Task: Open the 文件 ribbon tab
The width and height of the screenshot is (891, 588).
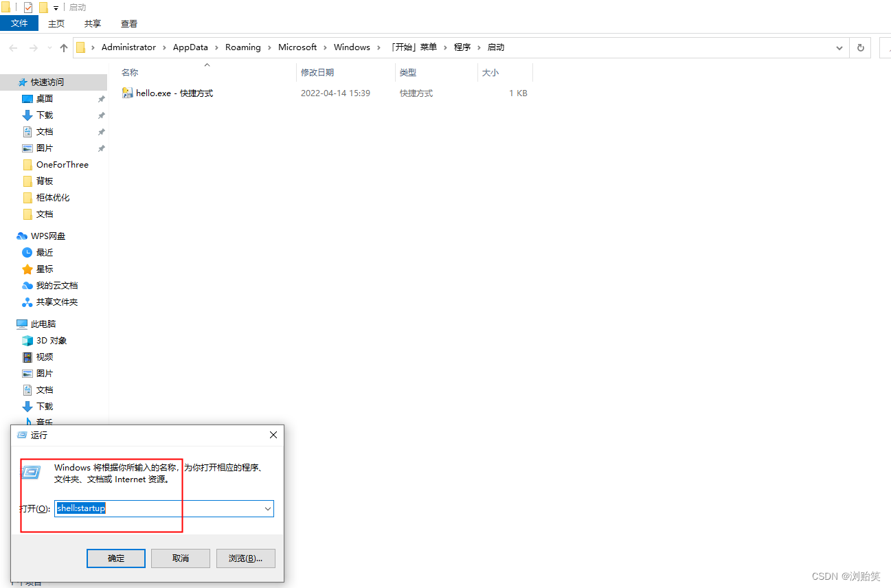Action: pos(19,23)
